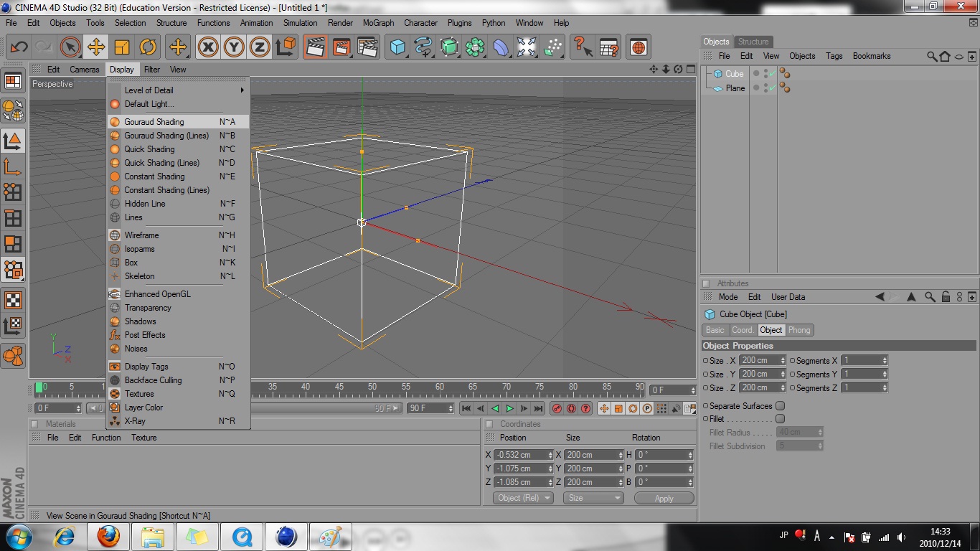Click the Segments Z stepper arrows
This screenshot has width=980, height=551.
click(x=885, y=388)
